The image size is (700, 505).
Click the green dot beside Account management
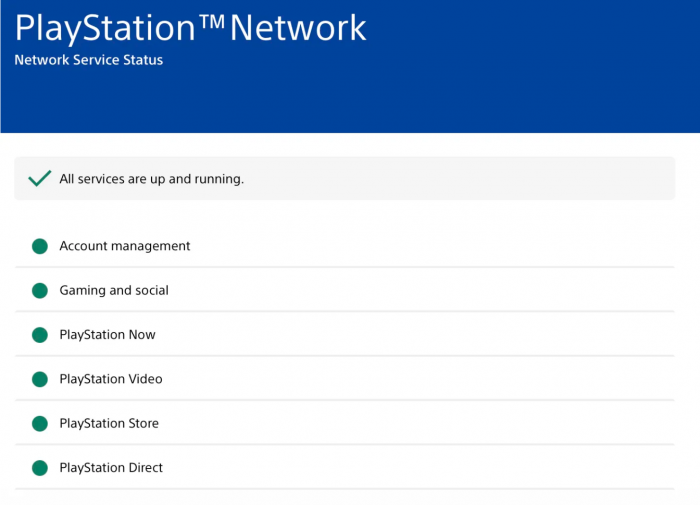pyautogui.click(x=40, y=246)
